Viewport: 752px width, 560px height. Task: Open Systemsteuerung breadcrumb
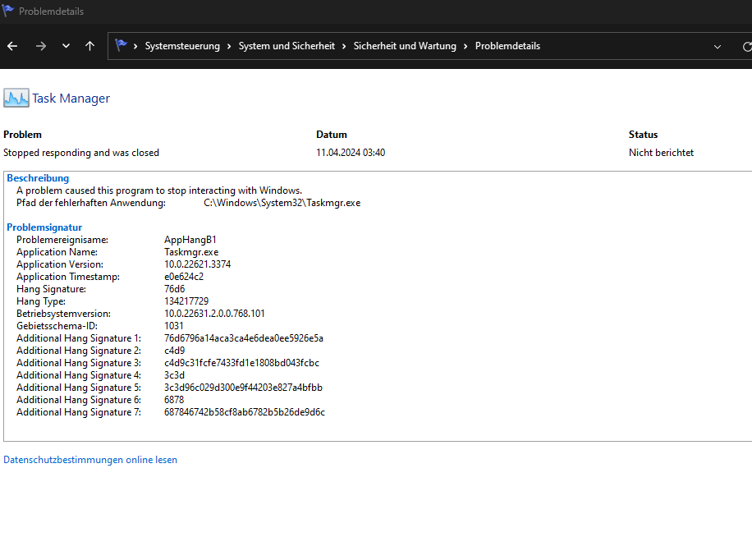[x=182, y=46]
